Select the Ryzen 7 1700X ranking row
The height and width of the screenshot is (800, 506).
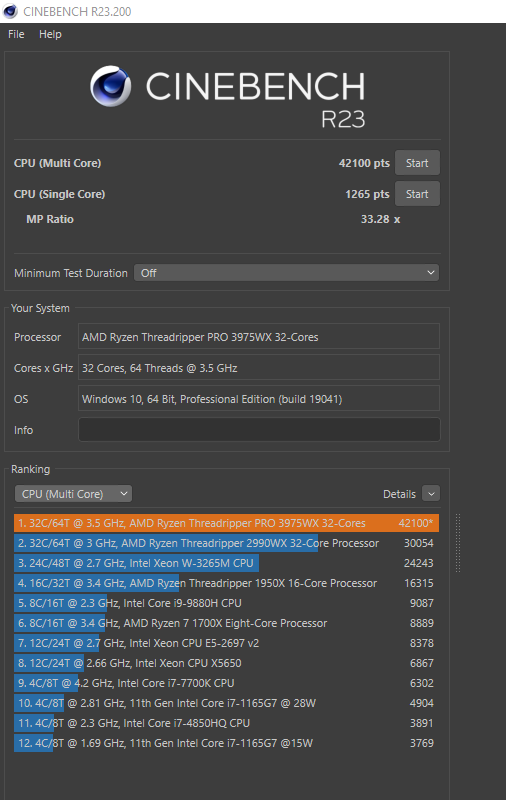coord(226,623)
